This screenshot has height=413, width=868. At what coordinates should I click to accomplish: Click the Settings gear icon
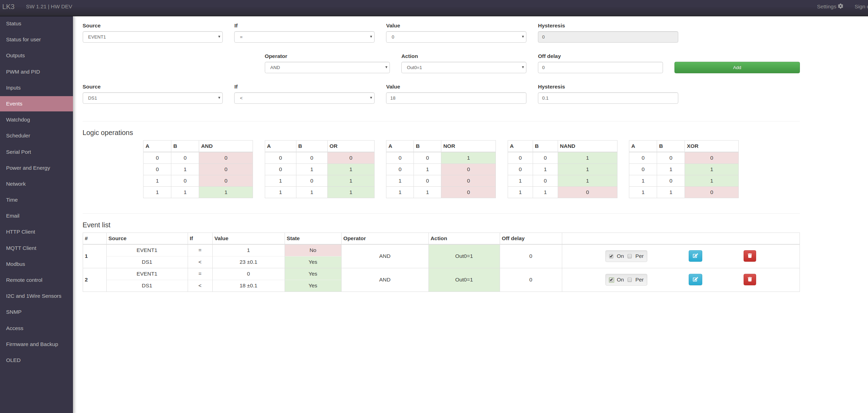[x=841, y=6]
